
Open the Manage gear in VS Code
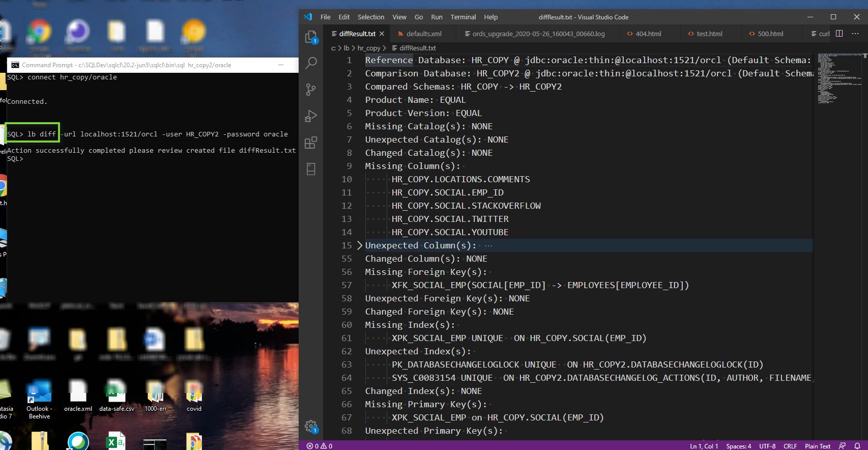click(311, 427)
